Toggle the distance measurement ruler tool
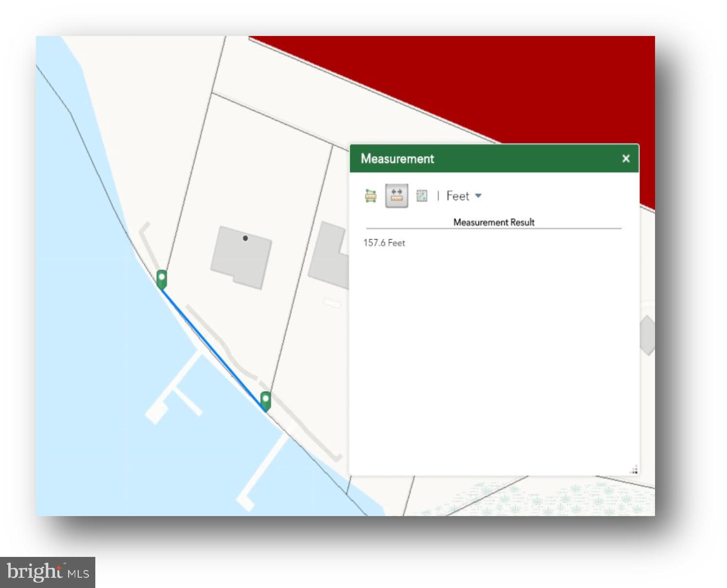Screen dimensions: 727x588 (396, 196)
